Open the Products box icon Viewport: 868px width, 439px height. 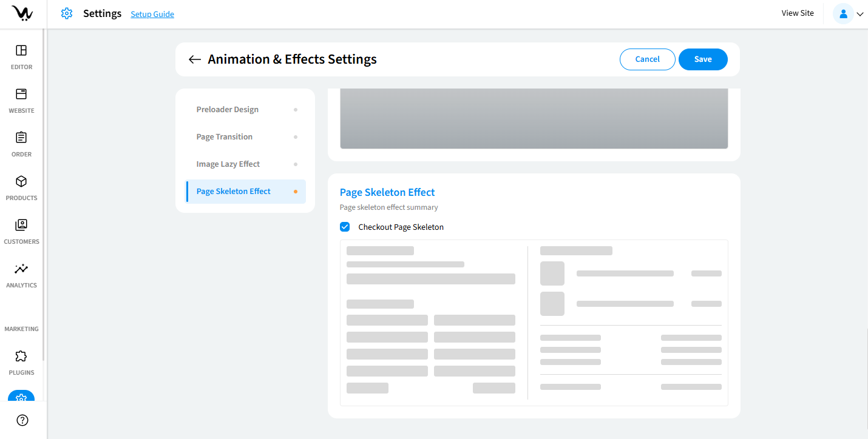pyautogui.click(x=21, y=182)
